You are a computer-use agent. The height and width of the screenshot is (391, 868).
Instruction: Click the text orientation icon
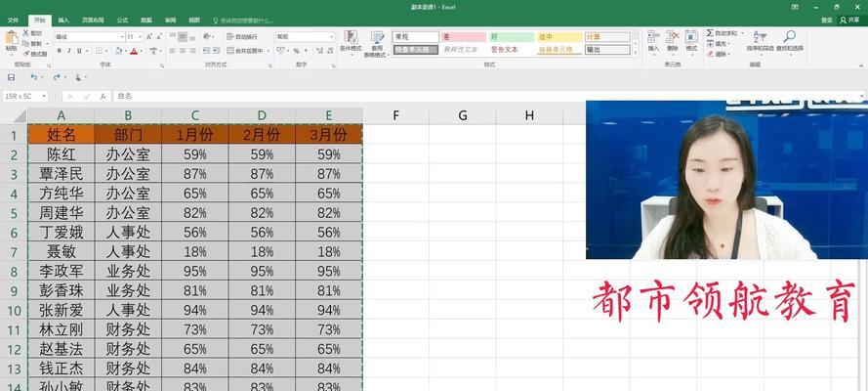[x=207, y=37]
